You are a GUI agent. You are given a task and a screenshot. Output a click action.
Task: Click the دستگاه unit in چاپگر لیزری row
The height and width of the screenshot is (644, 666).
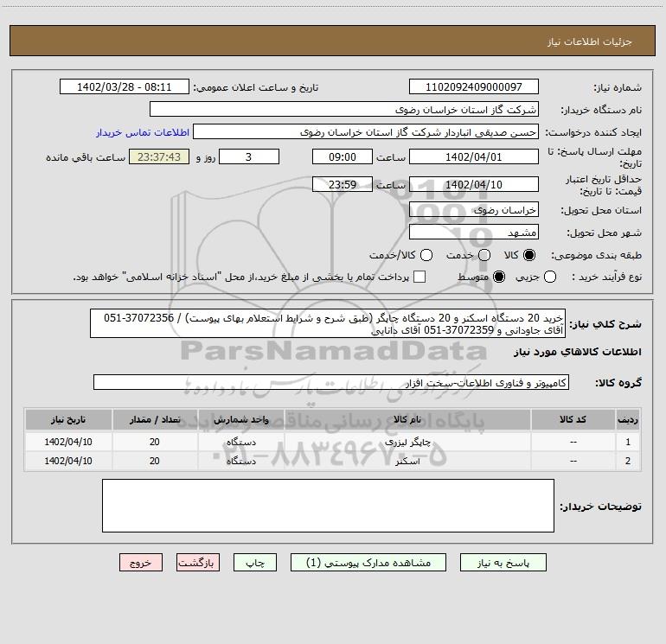pyautogui.click(x=240, y=442)
